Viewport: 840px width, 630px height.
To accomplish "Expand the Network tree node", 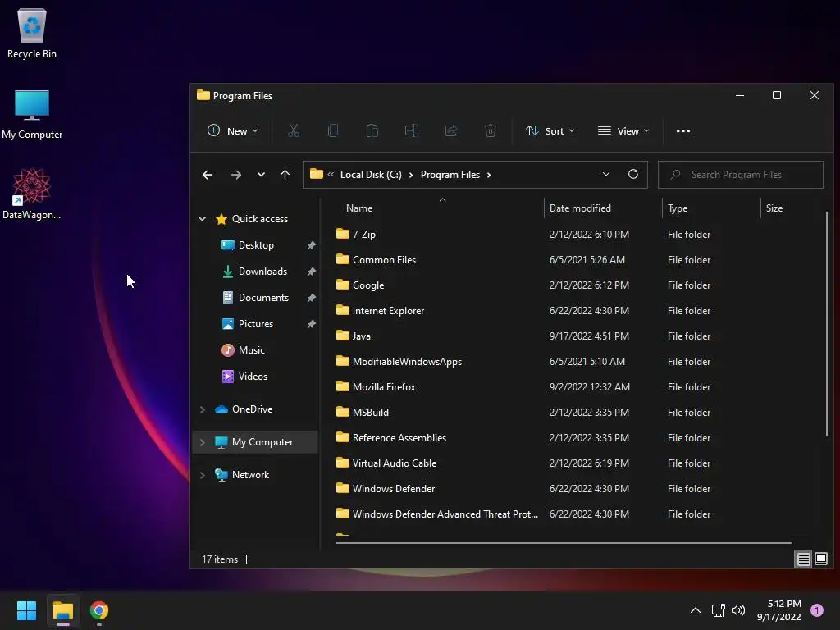I will point(202,475).
